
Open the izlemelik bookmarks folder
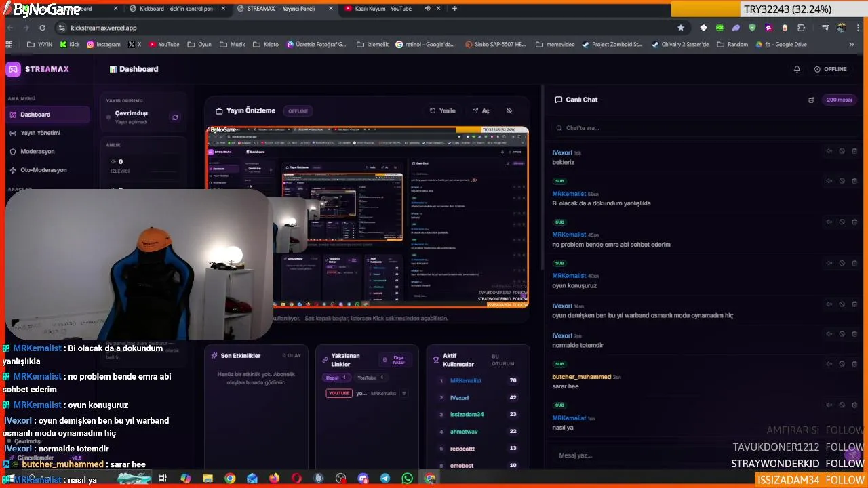click(x=372, y=45)
